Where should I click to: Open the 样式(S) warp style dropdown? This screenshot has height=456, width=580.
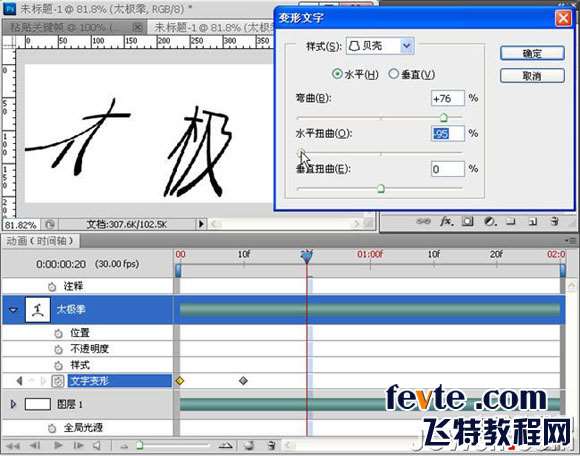coord(407,46)
